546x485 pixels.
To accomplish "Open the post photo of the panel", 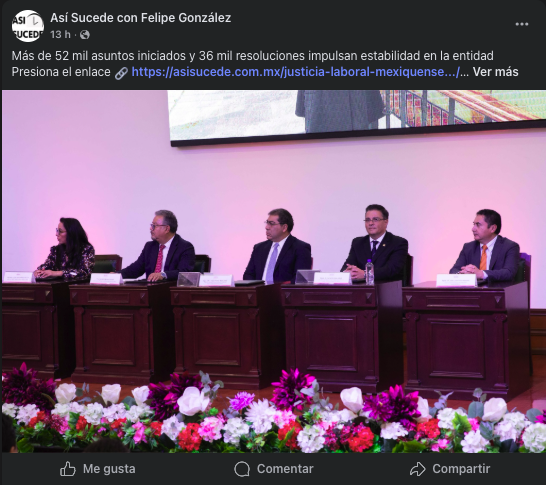I will (x=274, y=272).
